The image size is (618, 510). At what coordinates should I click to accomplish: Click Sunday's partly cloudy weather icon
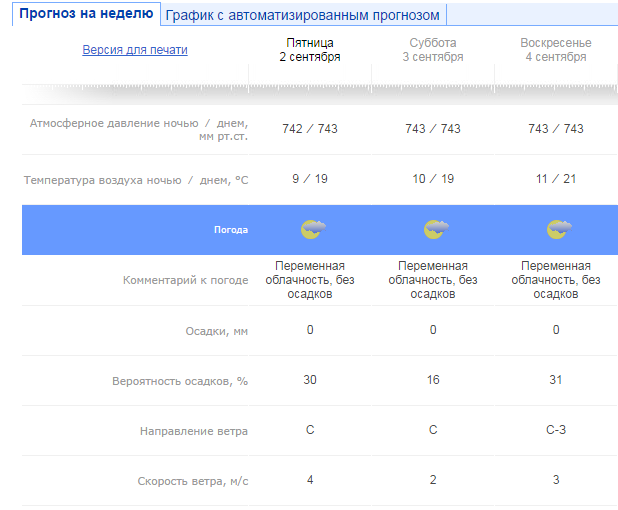pos(558,229)
